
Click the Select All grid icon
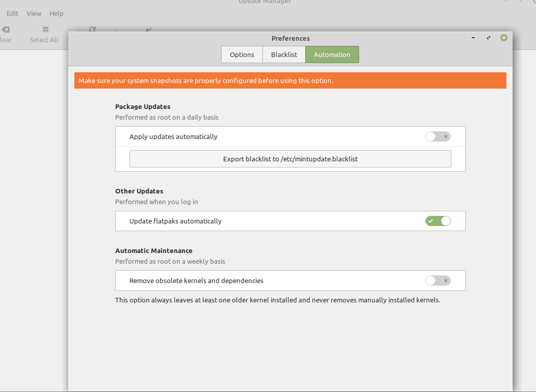click(x=45, y=30)
